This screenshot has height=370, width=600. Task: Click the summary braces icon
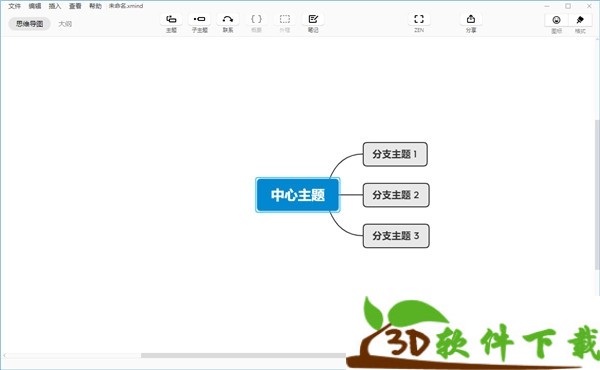[x=256, y=19]
